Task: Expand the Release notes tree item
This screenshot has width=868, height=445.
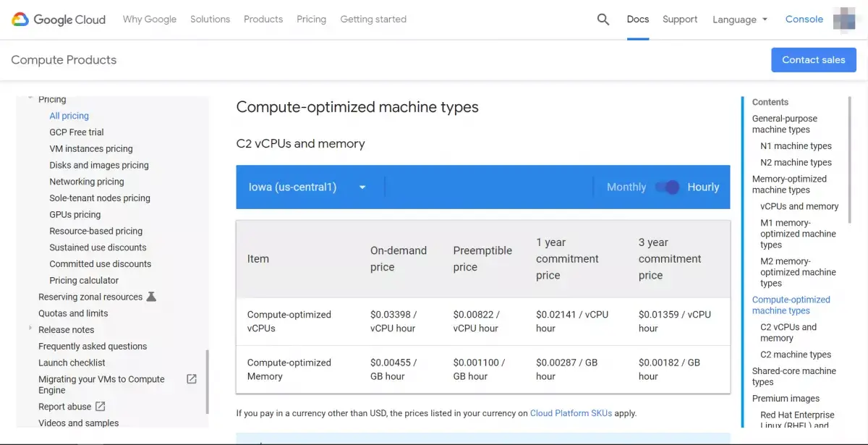Action: (30, 329)
